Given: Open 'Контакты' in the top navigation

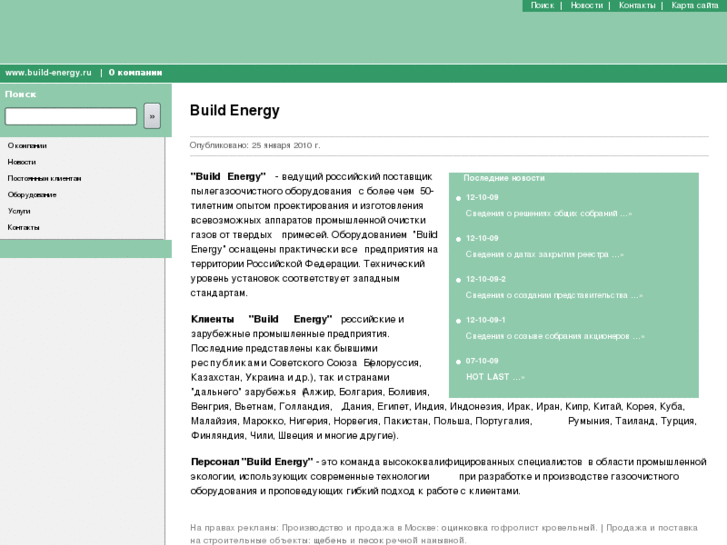Looking at the screenshot, I should [x=637, y=6].
